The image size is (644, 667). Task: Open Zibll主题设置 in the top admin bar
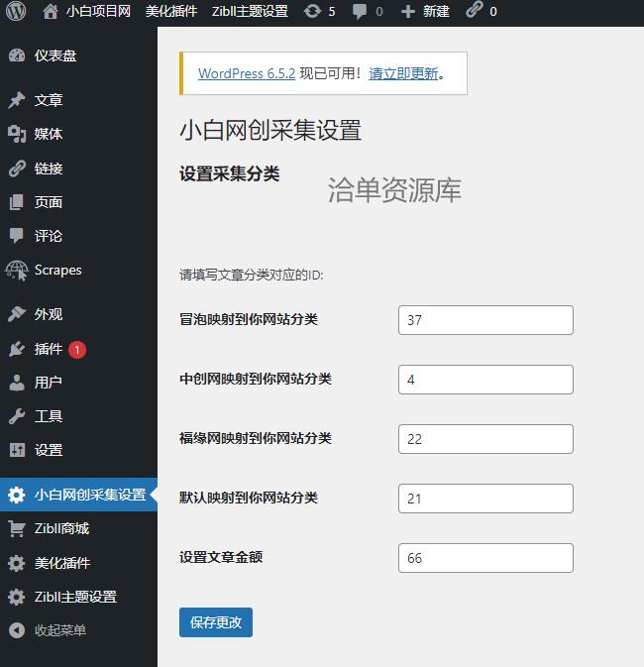click(250, 12)
